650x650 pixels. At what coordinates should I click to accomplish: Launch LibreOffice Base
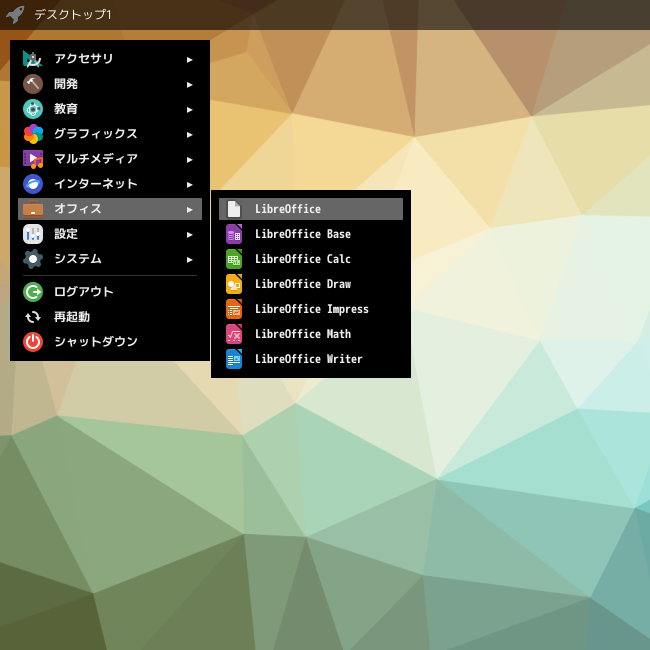(x=311, y=234)
